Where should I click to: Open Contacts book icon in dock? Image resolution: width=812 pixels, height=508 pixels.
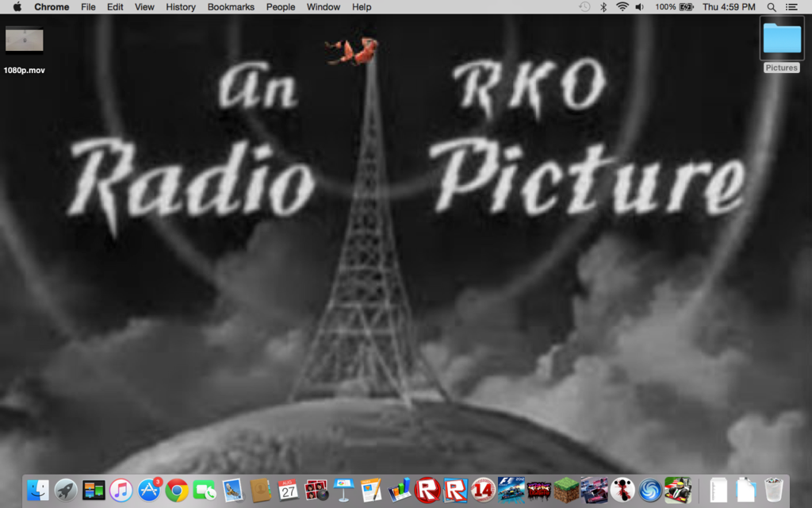click(x=260, y=490)
